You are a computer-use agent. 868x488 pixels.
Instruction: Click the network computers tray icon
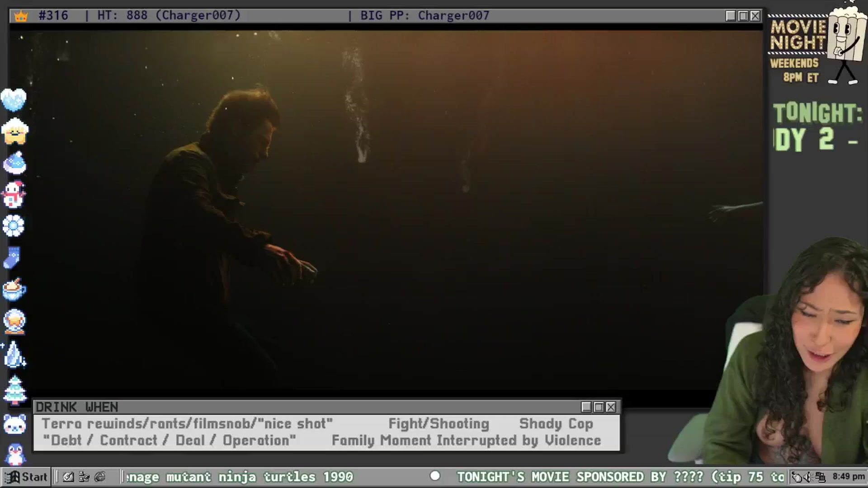[820, 477]
